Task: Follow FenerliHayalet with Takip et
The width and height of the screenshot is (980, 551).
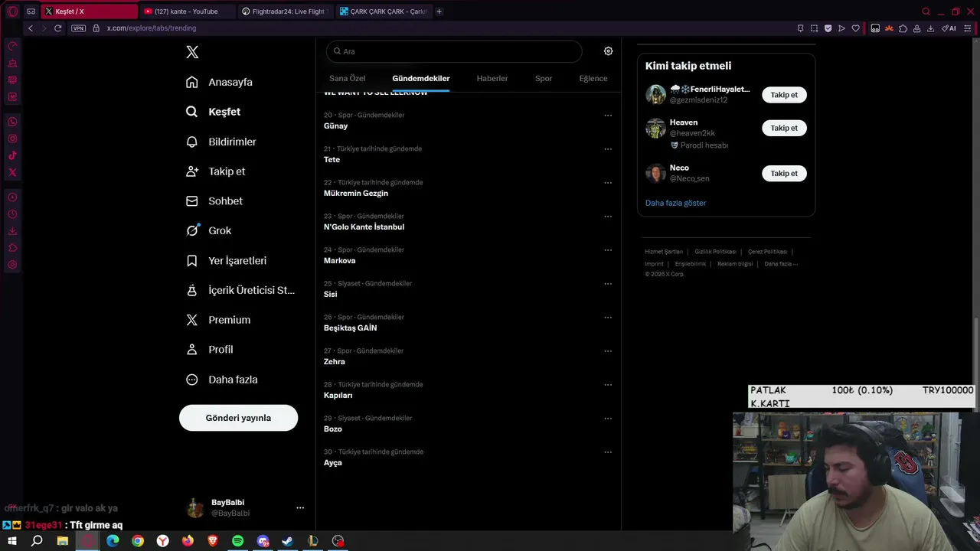Action: (784, 95)
